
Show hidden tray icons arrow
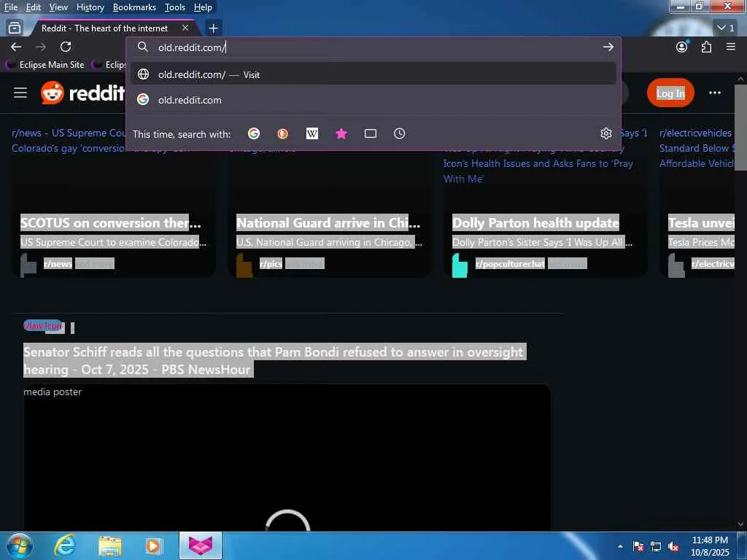[x=620, y=546]
